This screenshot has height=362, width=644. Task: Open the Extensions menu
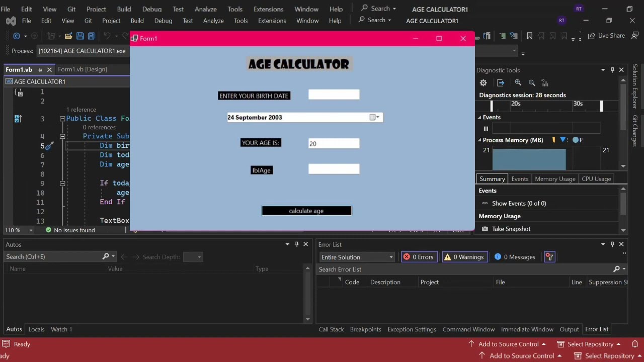coord(272,21)
